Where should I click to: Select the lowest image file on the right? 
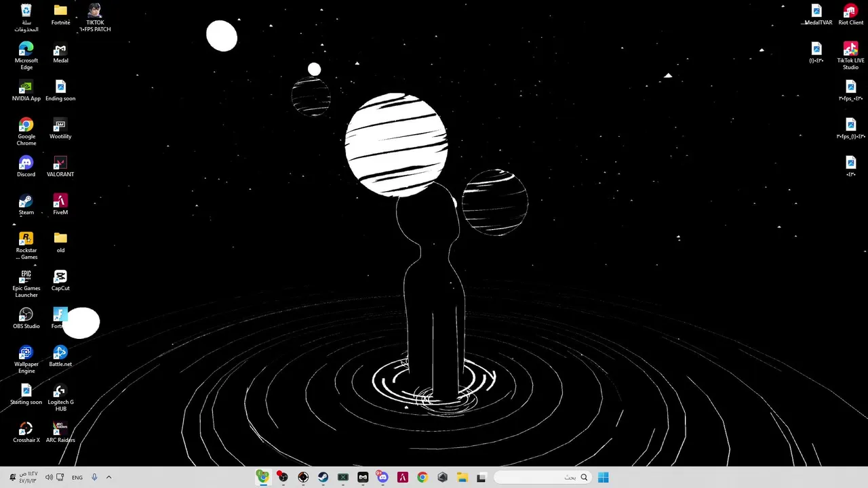coord(850,166)
